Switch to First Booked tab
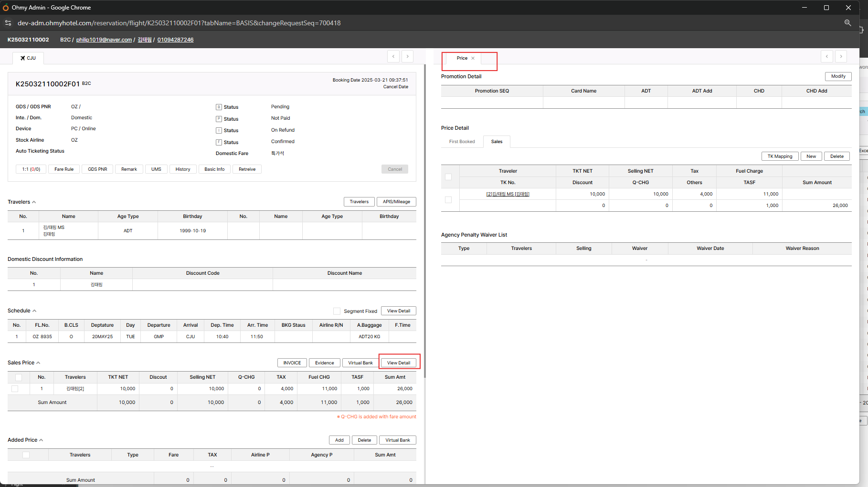868x487 pixels. click(x=462, y=142)
